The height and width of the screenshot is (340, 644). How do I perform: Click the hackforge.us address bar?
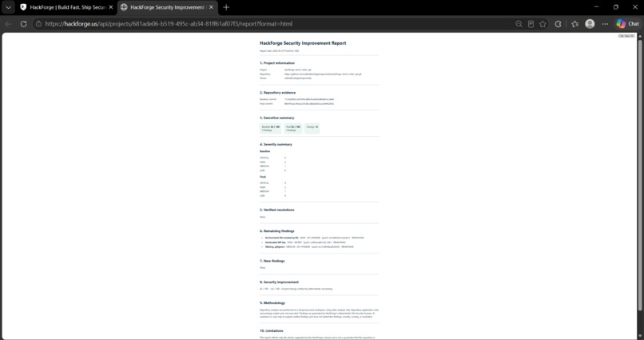(x=169, y=24)
